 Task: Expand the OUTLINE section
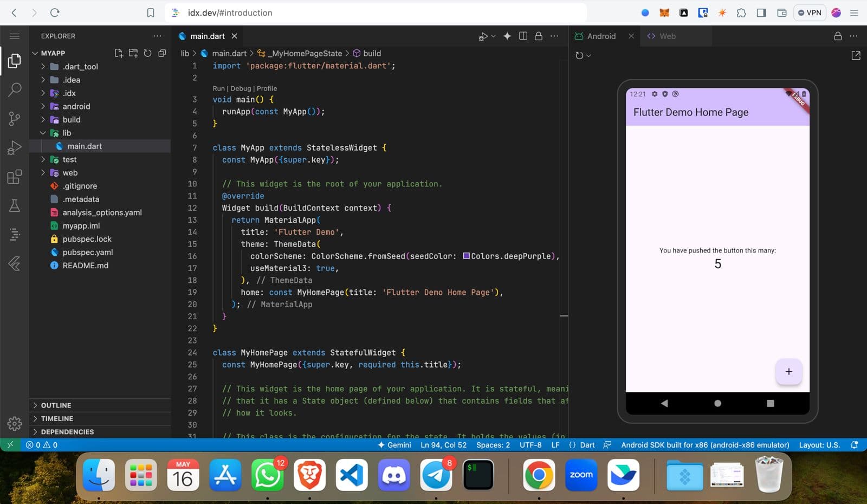56,405
